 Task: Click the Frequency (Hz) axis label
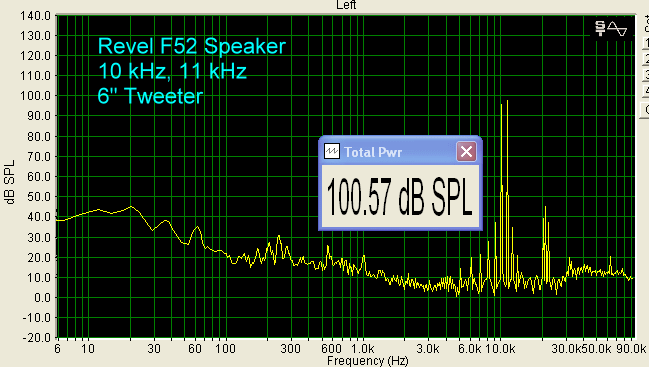[x=368, y=360]
